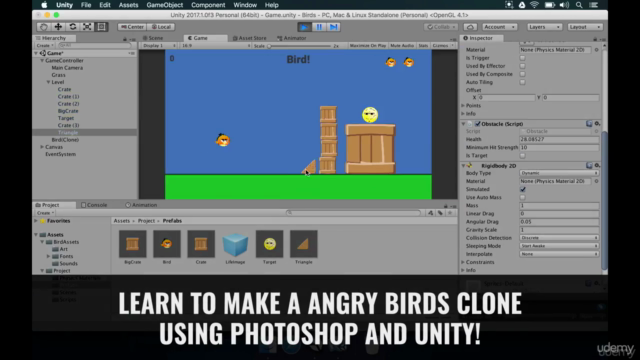Select the Move tool
The height and width of the screenshot is (360, 640).
(58, 27)
